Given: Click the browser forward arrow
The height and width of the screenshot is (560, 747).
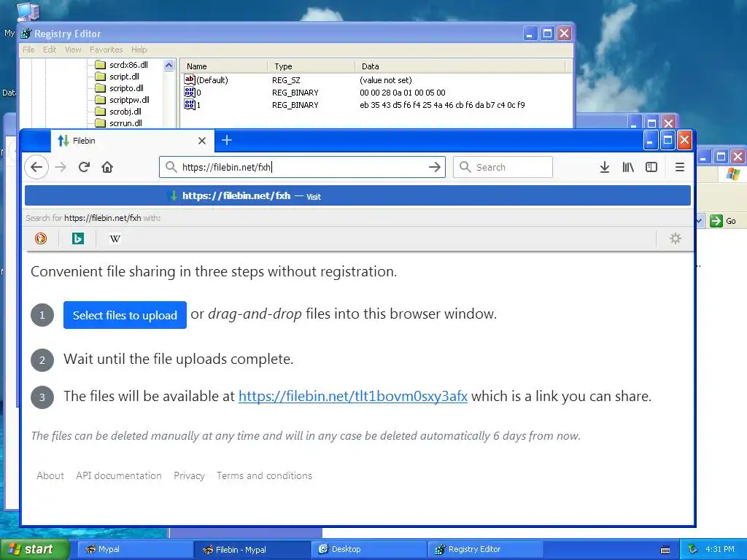Looking at the screenshot, I should [61, 167].
